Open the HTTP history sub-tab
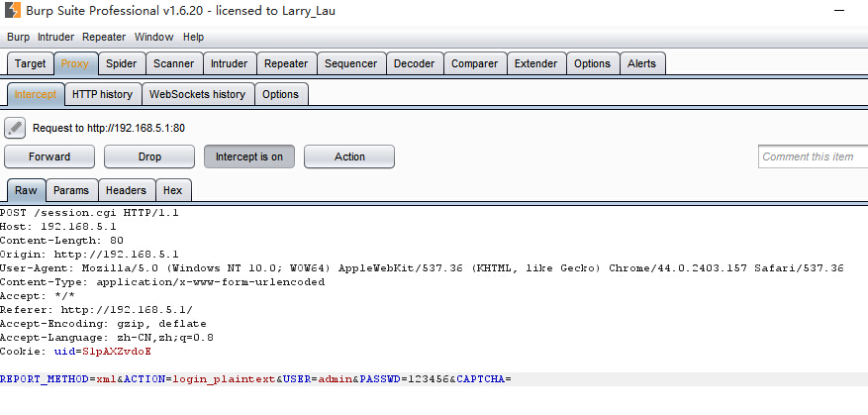The height and width of the screenshot is (415, 868). (102, 94)
